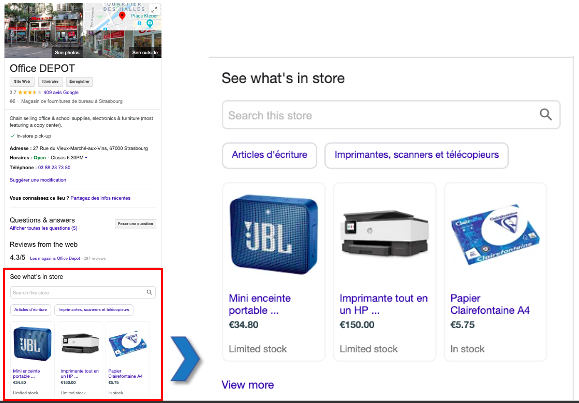Click the star rating next to 3.7

tap(30, 92)
